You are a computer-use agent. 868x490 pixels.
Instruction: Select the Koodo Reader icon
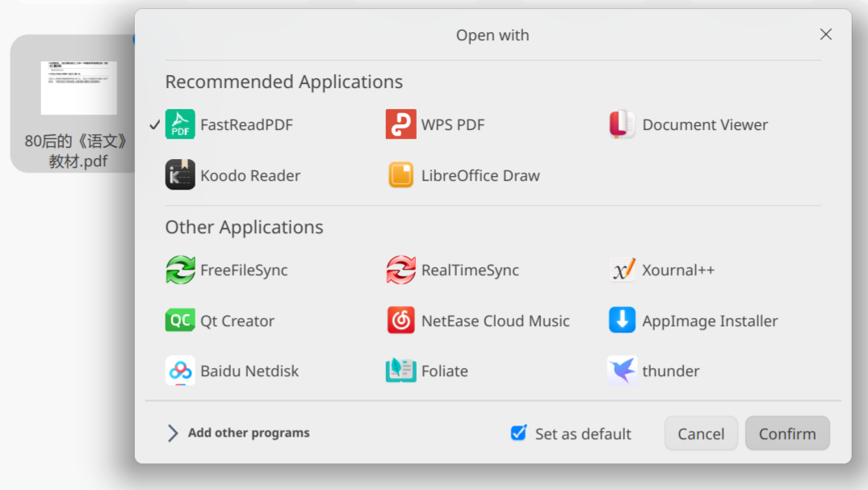[x=180, y=175]
